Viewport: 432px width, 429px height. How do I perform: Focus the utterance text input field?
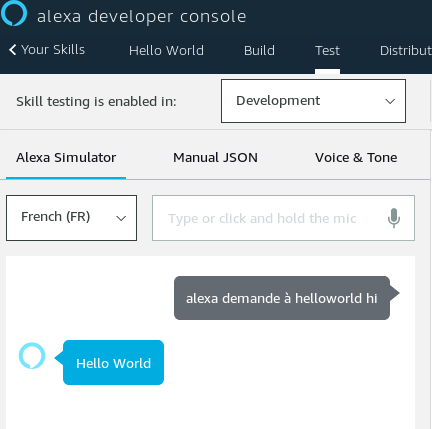click(x=283, y=218)
